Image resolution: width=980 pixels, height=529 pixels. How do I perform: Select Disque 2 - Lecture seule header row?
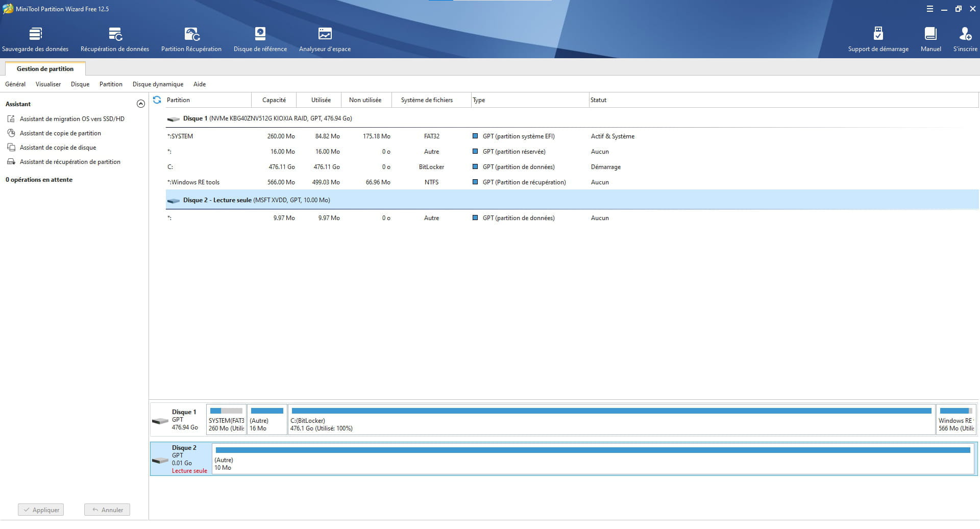(572, 200)
